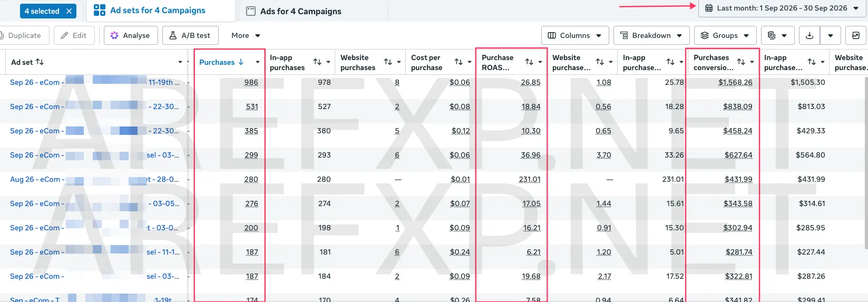Click the export download icon
The width and height of the screenshot is (868, 302).
pos(810,35)
